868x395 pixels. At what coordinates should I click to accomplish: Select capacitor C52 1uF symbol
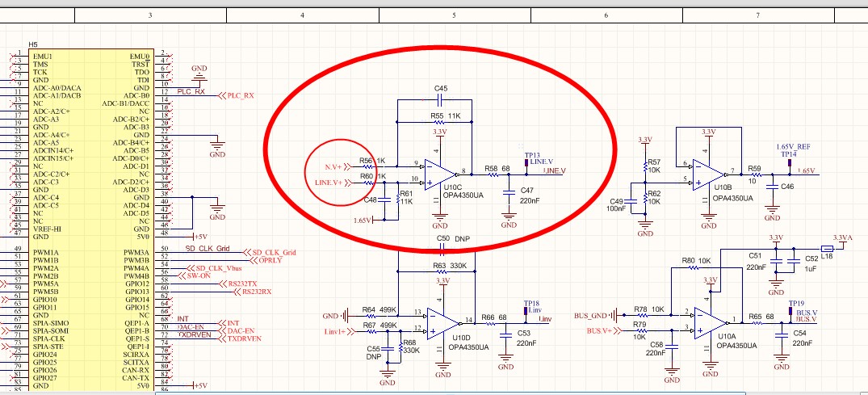pos(794,260)
